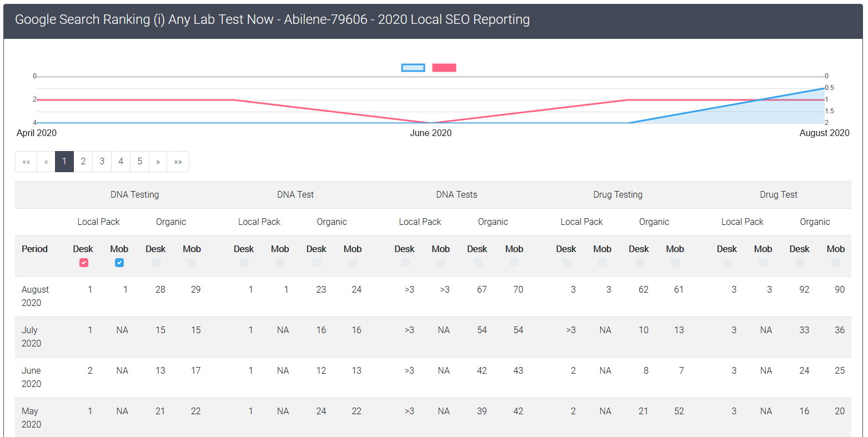Enable DNA Testing Organic Mob checkbox

[x=192, y=263]
